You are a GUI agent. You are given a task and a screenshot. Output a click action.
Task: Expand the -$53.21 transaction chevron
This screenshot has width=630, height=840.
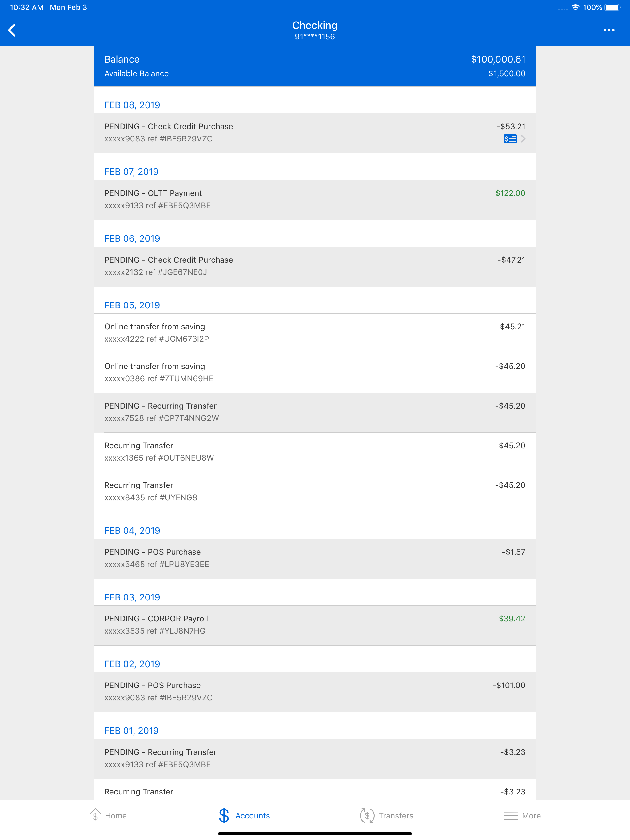523,139
